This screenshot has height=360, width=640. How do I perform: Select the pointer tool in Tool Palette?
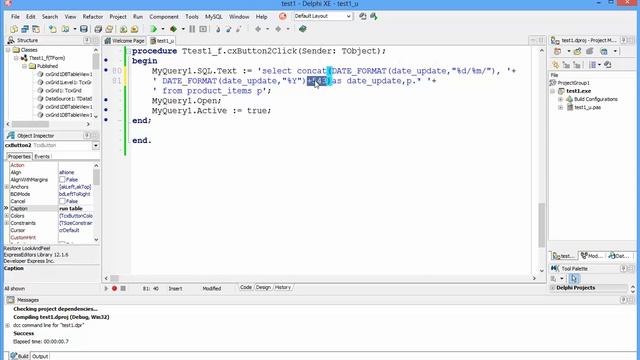click(573, 278)
